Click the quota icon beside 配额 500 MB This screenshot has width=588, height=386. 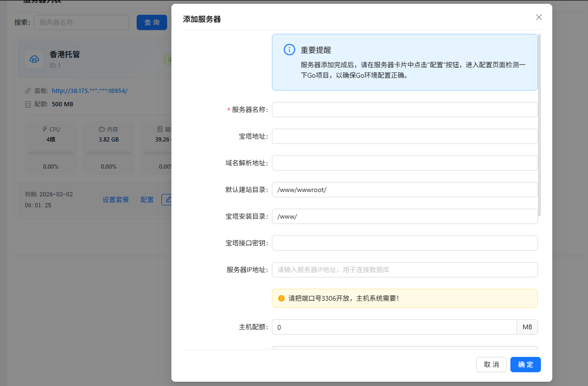(x=28, y=104)
